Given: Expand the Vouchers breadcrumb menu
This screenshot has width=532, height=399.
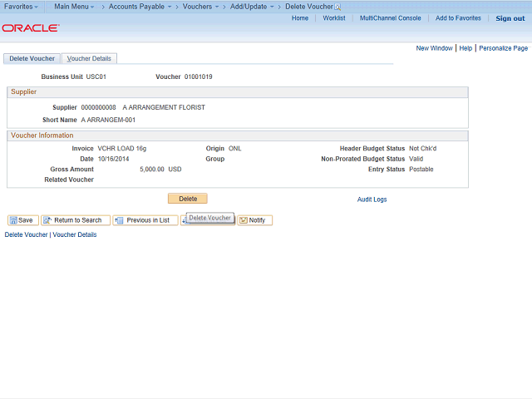Looking at the screenshot, I should [x=200, y=7].
